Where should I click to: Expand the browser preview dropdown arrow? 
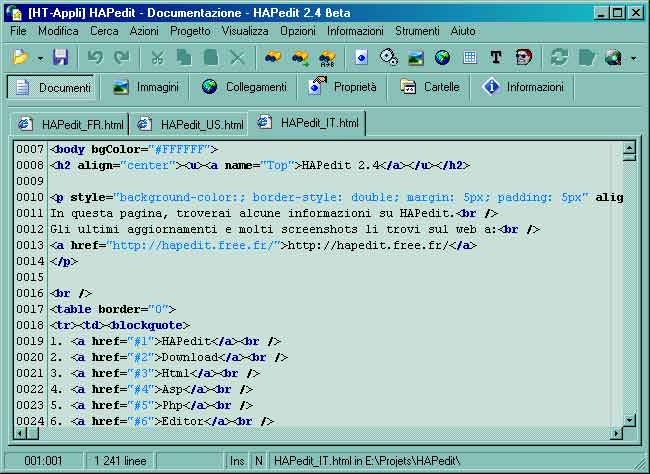634,58
